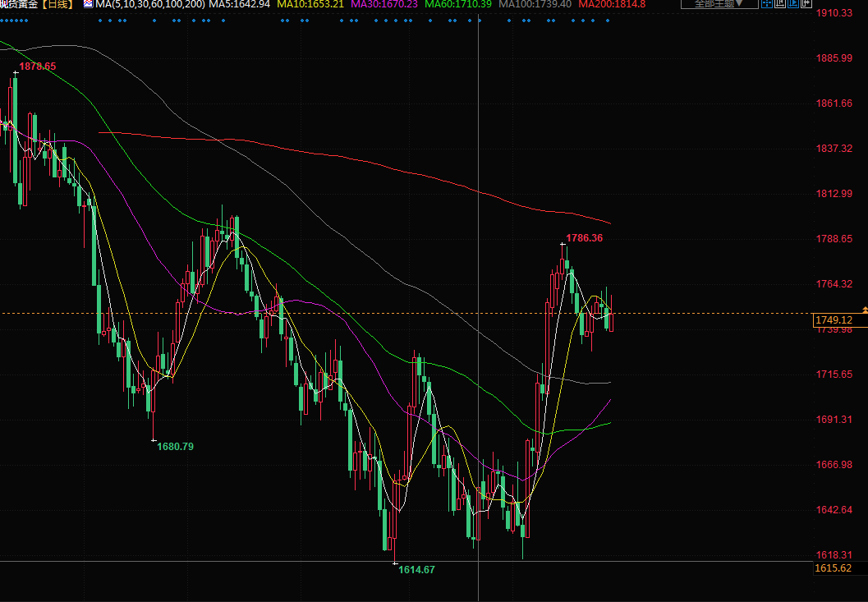This screenshot has width=868, height=602.
Task: Click the current price tag 1749.12
Action: point(833,319)
